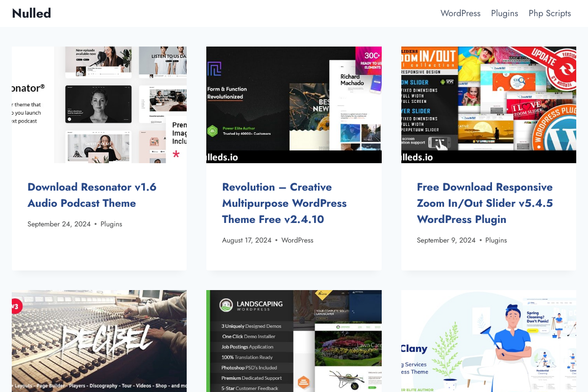Viewport: 588px width, 392px height.
Task: Click the Plugins category under Resonator post
Action: 111,224
